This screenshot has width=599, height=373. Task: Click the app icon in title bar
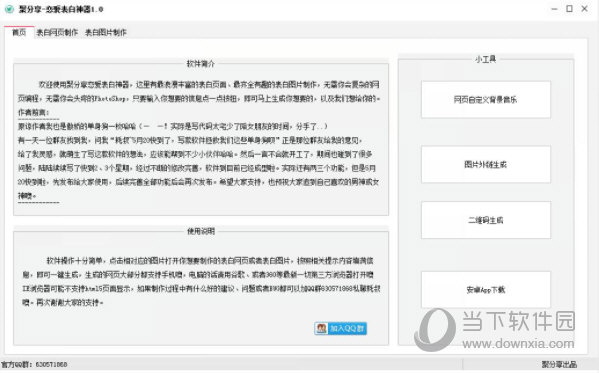click(x=9, y=9)
